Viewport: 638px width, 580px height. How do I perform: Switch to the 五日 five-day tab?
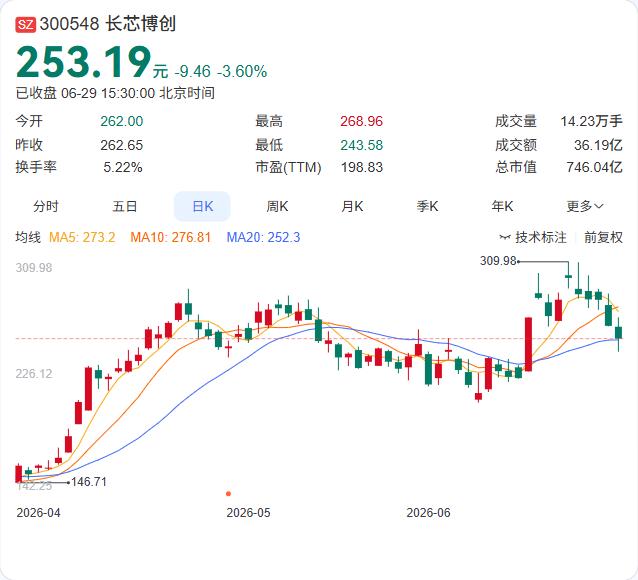click(x=125, y=206)
